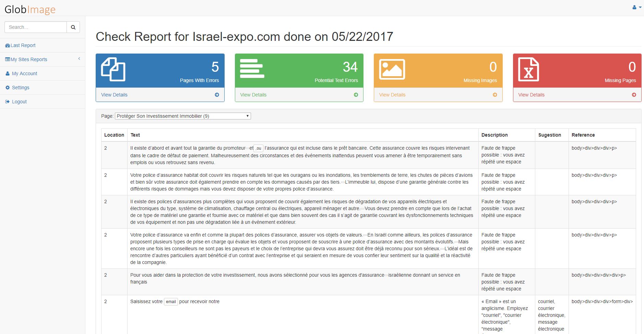Click blue arrow in Pages With Errors card
Image resolution: width=644 pixels, height=334 pixels.
(x=217, y=95)
